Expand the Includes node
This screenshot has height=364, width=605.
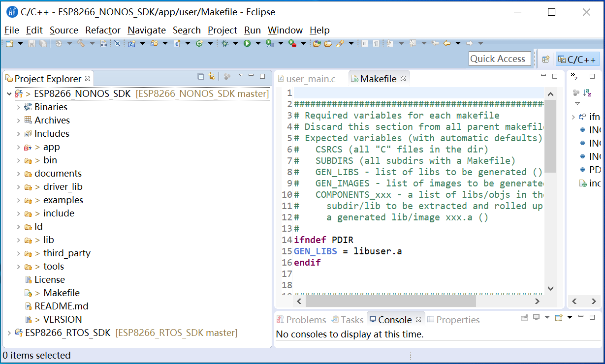pos(19,134)
